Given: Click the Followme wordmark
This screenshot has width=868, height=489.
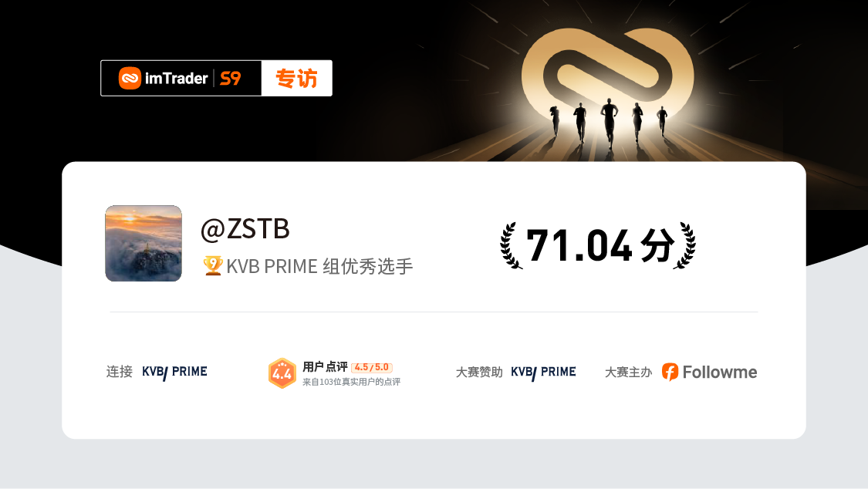Looking at the screenshot, I should (x=720, y=372).
